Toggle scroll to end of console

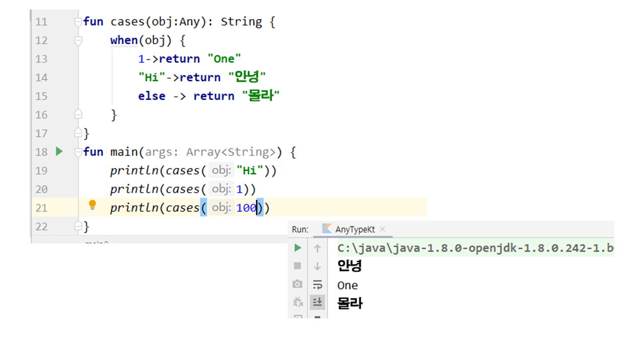pyautogui.click(x=317, y=302)
